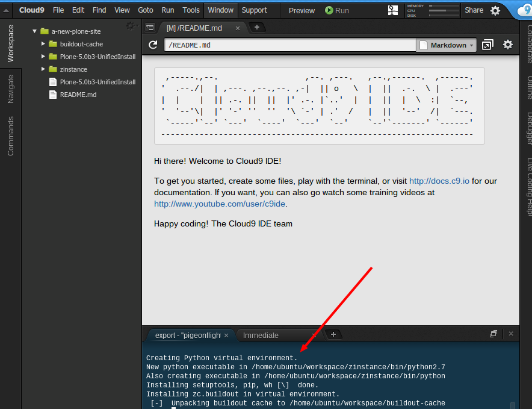Open the Cloud9 menu

click(x=31, y=10)
